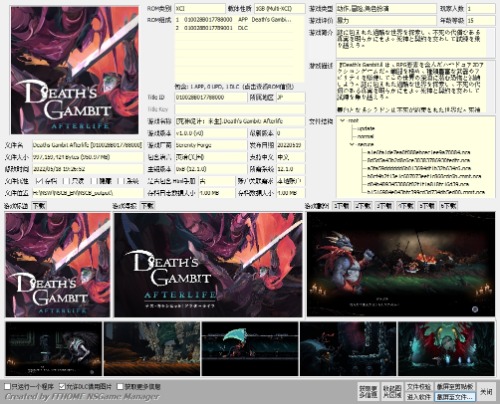
Task: Click the 游戏人数 player count field
Action: point(481,8)
